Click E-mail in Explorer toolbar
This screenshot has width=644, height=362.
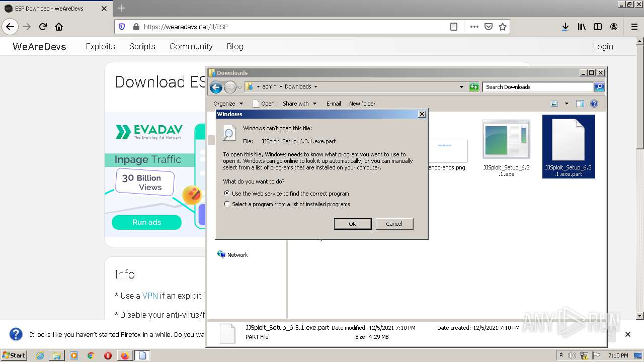(334, 104)
